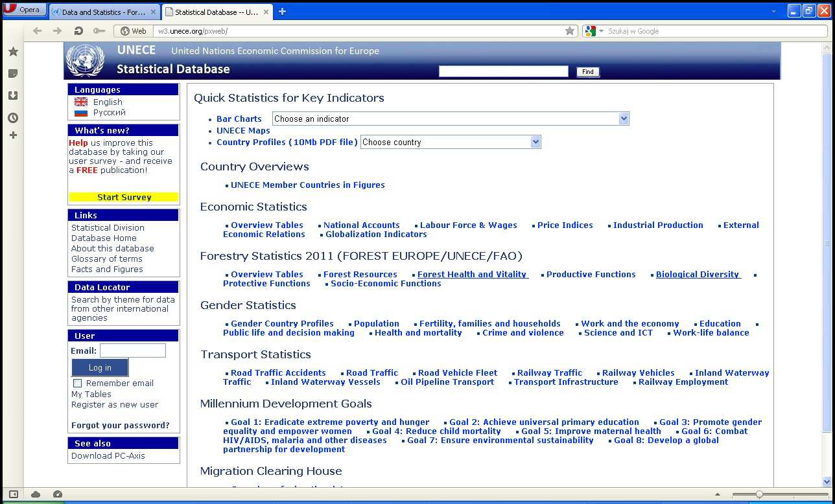Click the Log in button
835x504 pixels.
100,367
